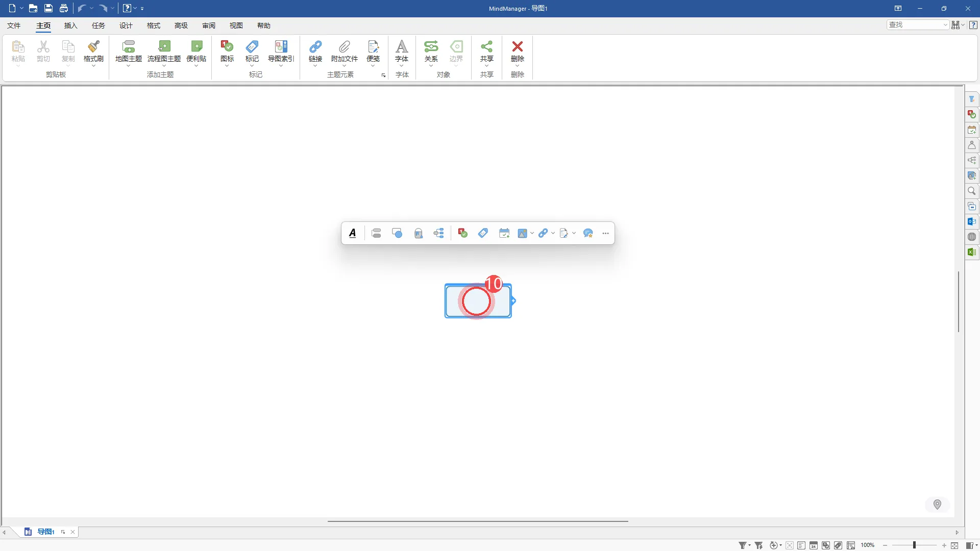Toggle icon markers display in status bar
980x551 pixels.
826,545
